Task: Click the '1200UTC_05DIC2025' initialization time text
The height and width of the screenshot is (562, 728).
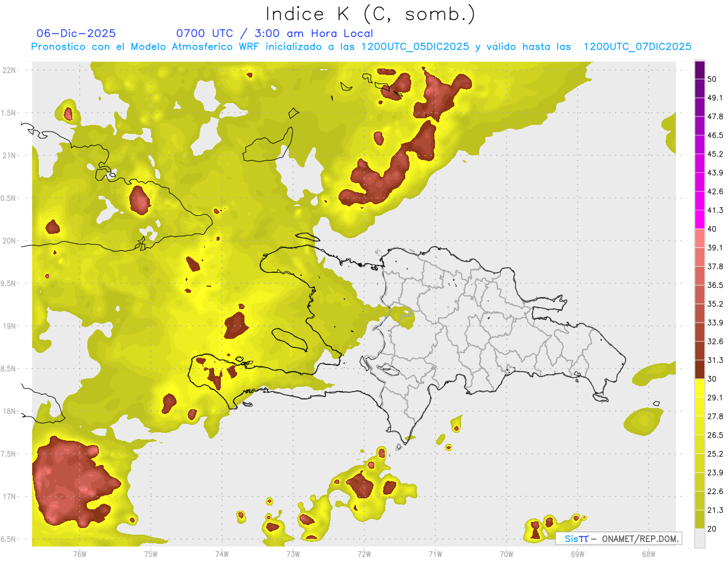Action: point(415,47)
